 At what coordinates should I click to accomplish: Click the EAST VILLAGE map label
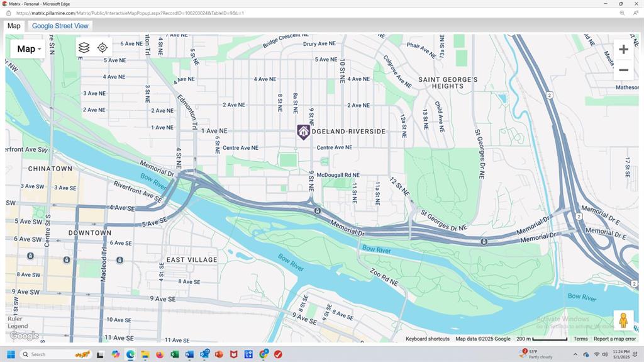point(192,260)
